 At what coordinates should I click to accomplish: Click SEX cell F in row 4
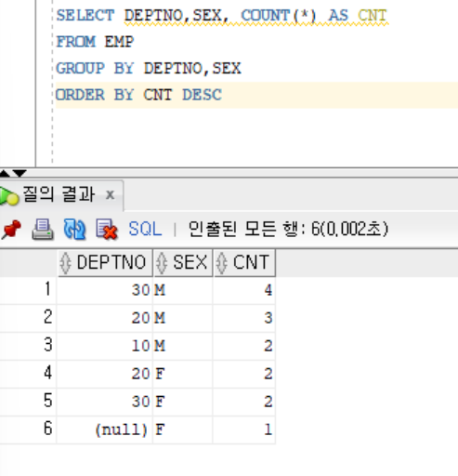click(183, 374)
